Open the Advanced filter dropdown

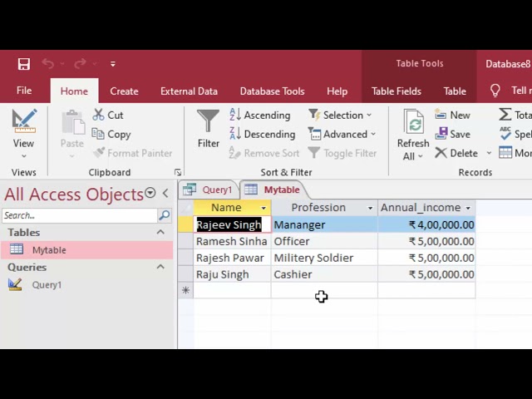(x=342, y=134)
